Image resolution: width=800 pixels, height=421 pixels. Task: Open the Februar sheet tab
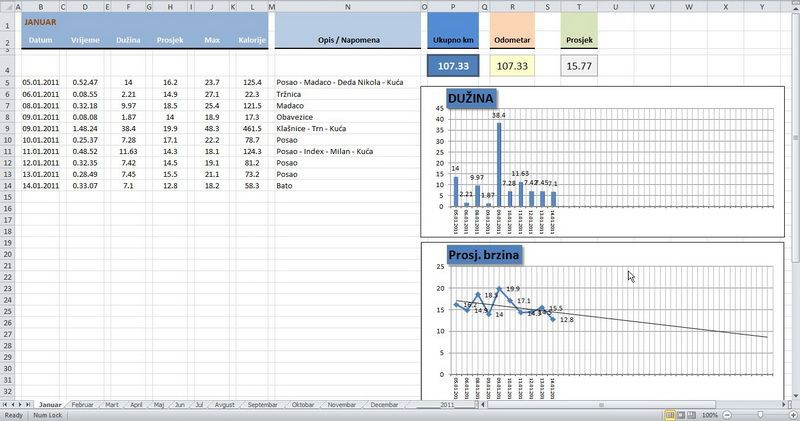point(82,405)
